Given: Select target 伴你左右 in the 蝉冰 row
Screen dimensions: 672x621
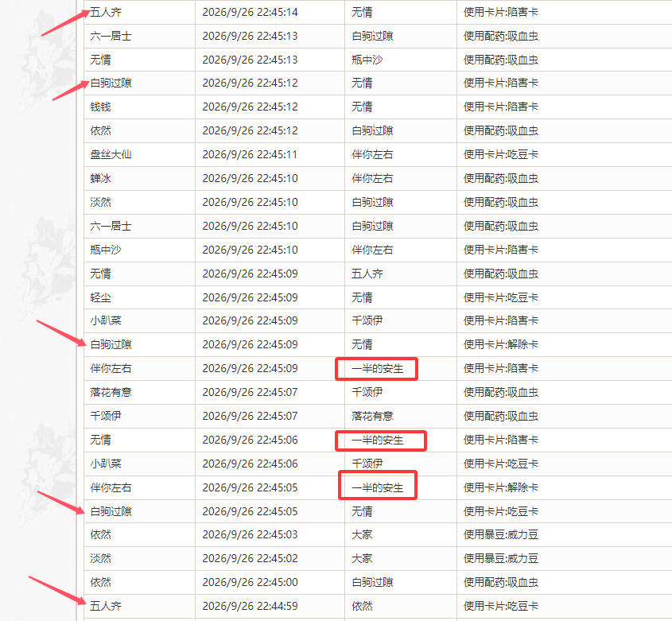Looking at the screenshot, I should (x=372, y=178).
